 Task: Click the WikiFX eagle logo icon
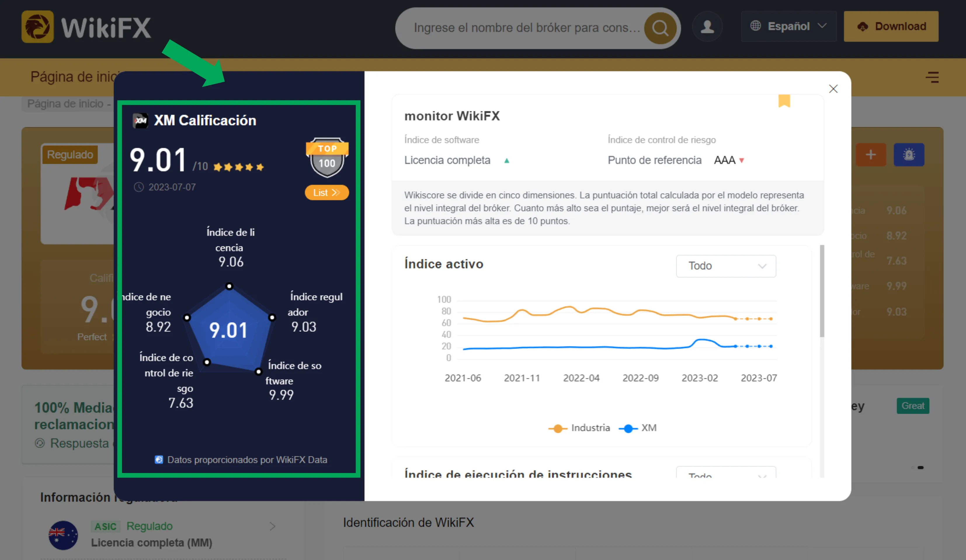tap(38, 27)
